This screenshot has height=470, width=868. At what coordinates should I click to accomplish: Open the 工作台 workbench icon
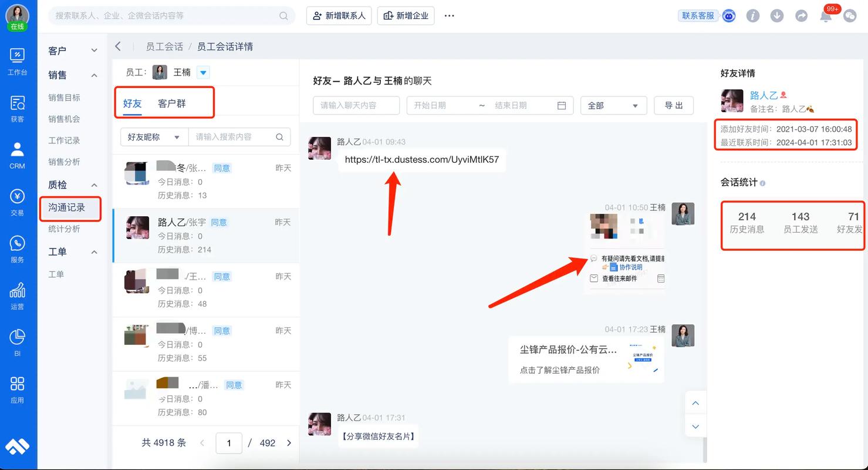[x=17, y=61]
